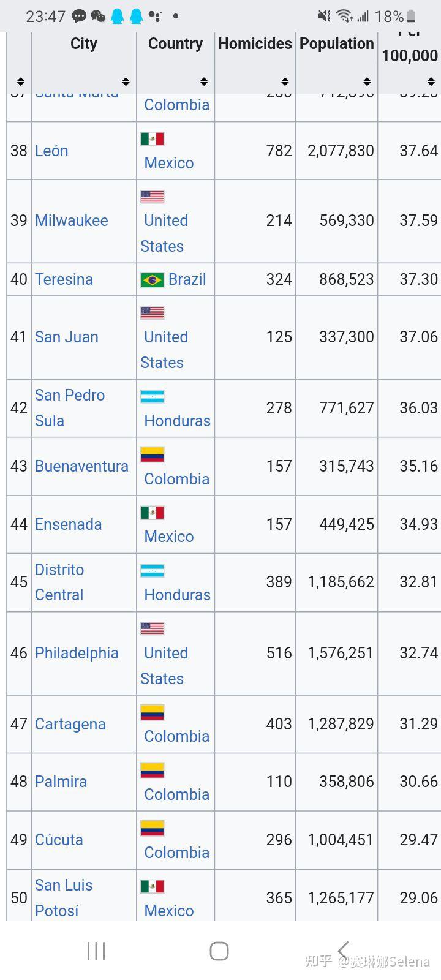Tap the US flag in Milwaukee row

click(153, 197)
